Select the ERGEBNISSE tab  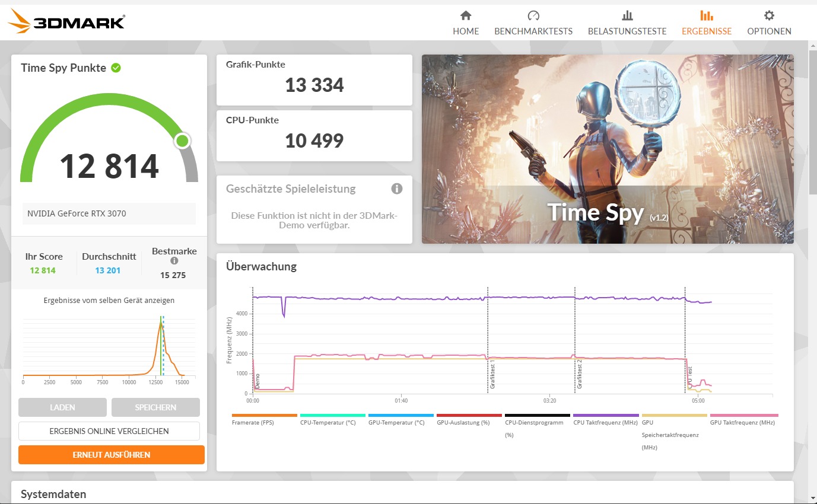point(707,23)
